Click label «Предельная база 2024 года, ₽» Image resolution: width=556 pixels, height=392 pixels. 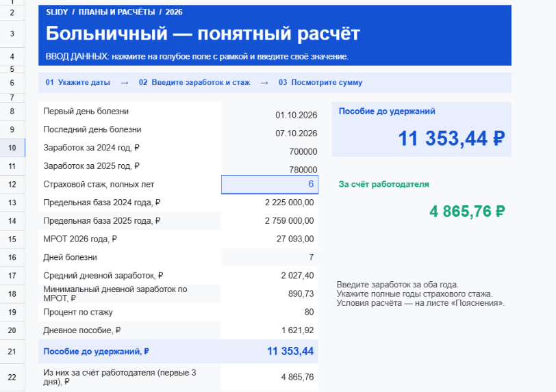tap(102, 202)
